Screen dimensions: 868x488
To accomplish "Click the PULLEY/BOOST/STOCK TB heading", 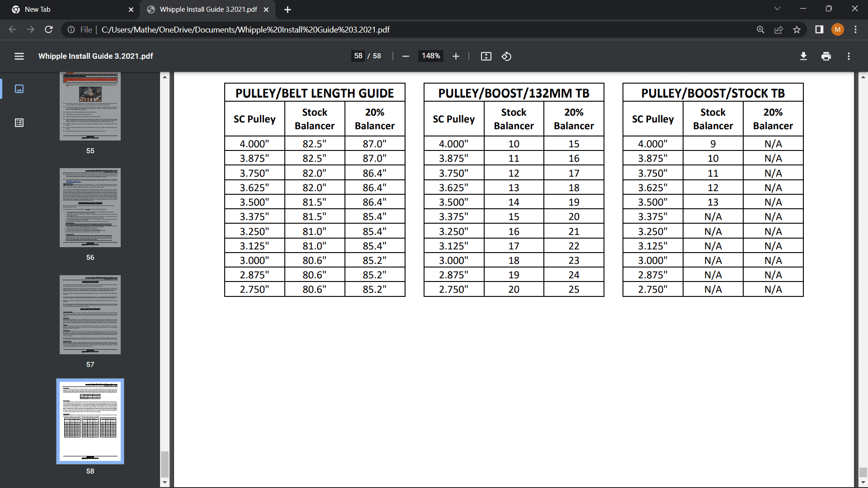I will coord(713,93).
